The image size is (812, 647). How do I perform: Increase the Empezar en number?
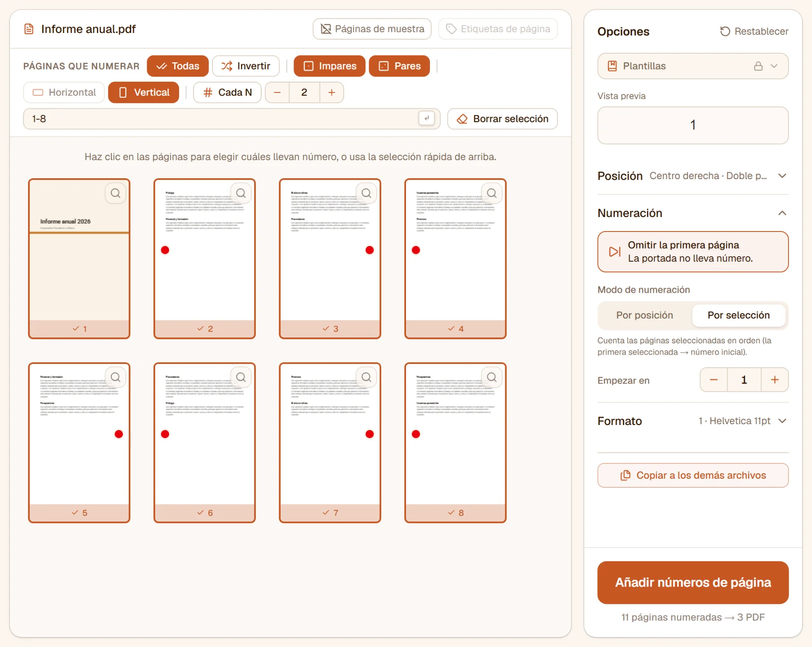click(x=775, y=380)
